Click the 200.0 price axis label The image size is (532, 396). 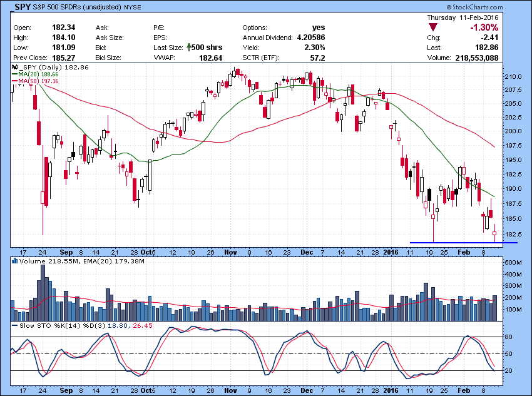click(514, 131)
